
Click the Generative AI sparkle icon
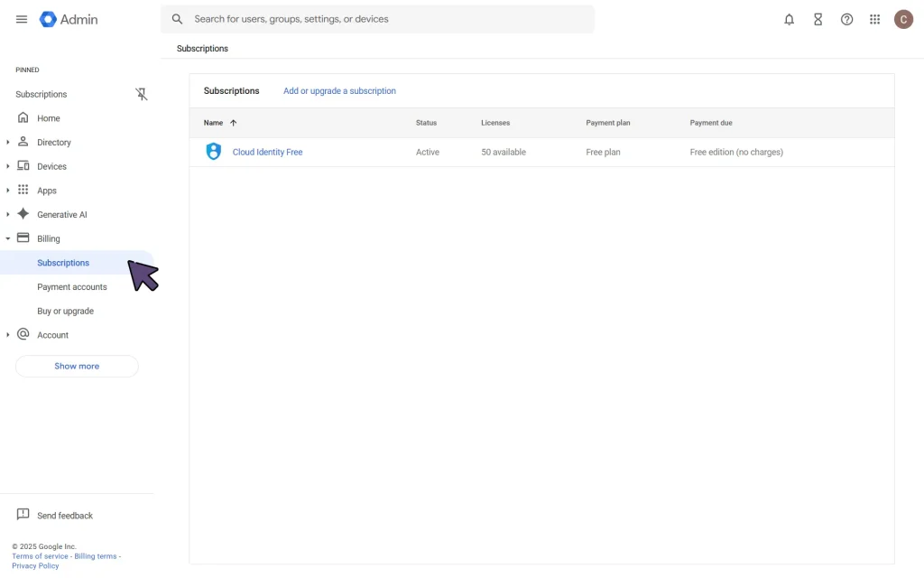pos(23,213)
